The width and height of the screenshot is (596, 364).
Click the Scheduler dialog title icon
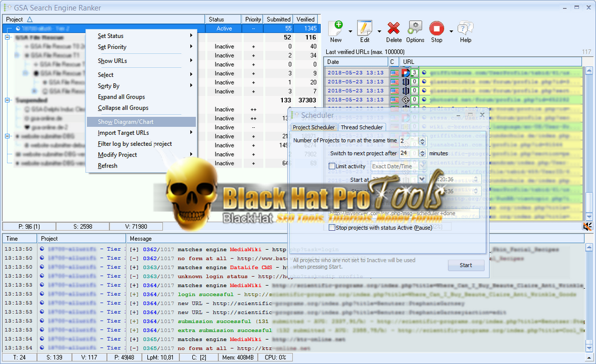click(x=295, y=115)
